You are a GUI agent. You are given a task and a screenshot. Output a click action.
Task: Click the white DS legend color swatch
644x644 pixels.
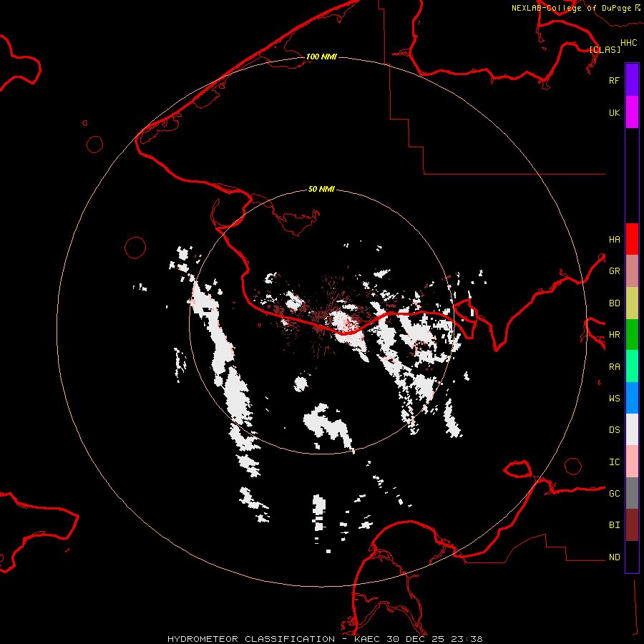pyautogui.click(x=632, y=429)
